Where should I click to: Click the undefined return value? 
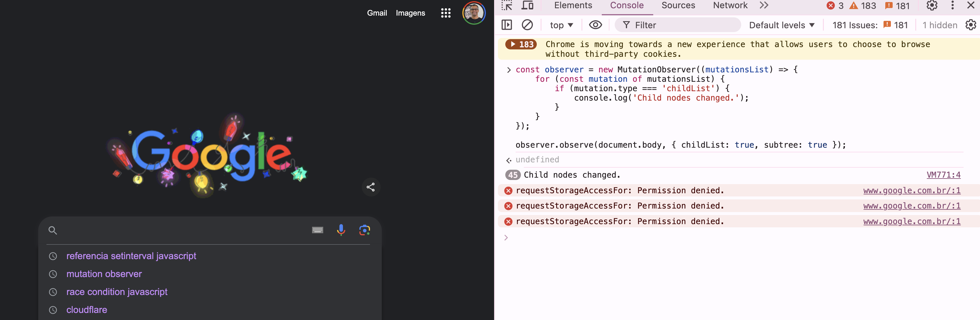pos(537,160)
